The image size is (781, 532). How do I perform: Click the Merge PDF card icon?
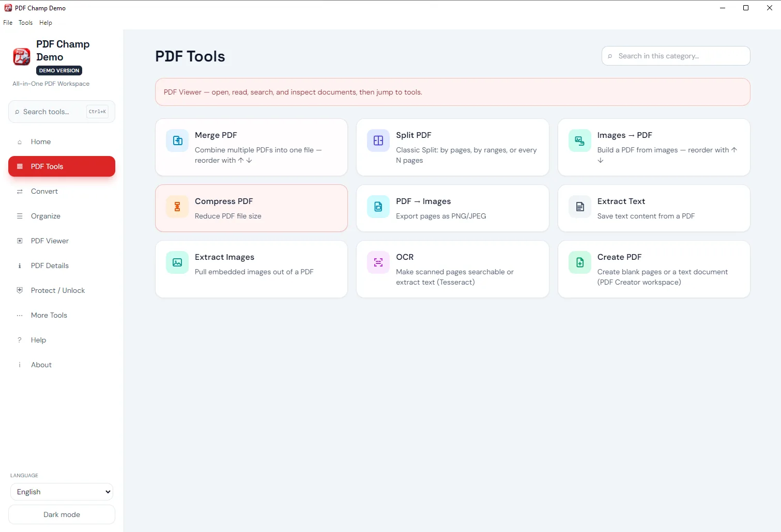pos(177,140)
